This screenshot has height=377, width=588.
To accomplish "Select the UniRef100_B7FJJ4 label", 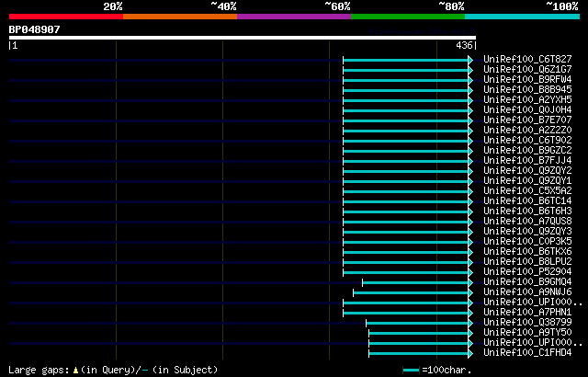I will pos(527,160).
